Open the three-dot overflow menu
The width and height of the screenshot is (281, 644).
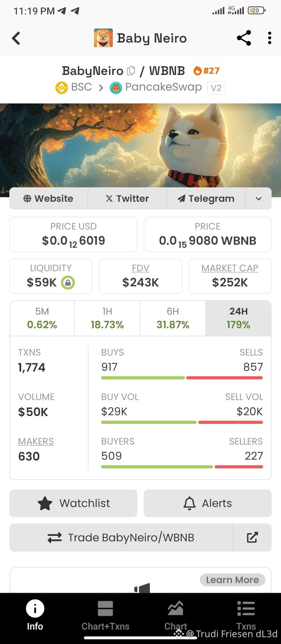[x=270, y=38]
